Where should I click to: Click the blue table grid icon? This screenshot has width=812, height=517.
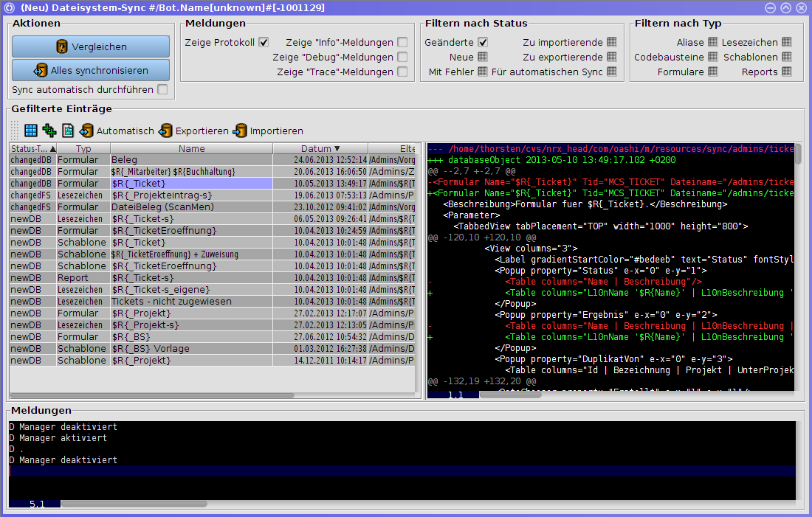coord(31,131)
